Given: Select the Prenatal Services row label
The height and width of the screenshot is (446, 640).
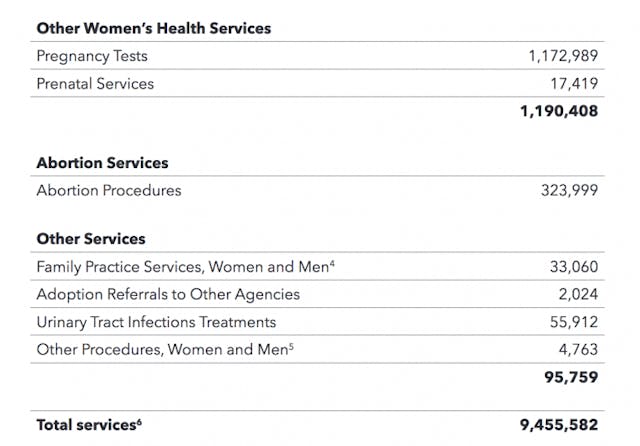Looking at the screenshot, I should click(x=95, y=84).
